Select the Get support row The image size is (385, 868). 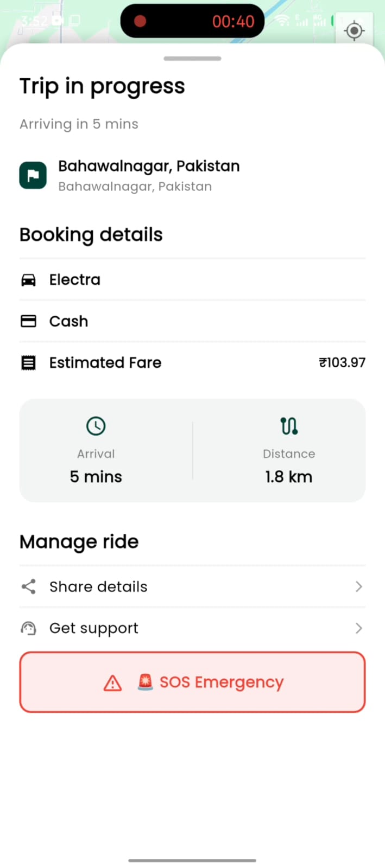point(192,628)
